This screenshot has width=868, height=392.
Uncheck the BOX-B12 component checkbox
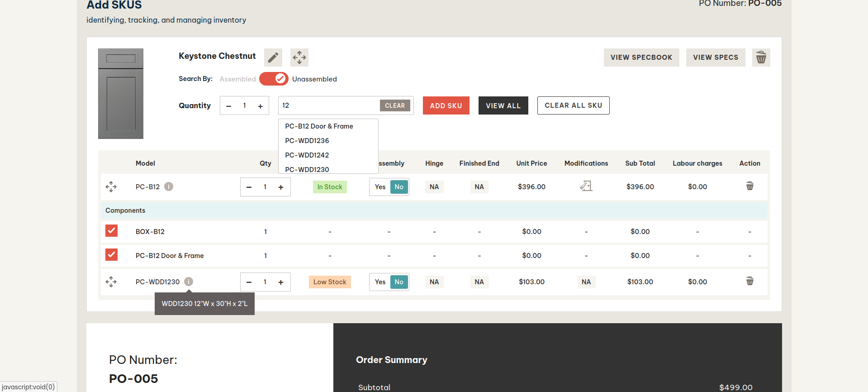click(111, 231)
